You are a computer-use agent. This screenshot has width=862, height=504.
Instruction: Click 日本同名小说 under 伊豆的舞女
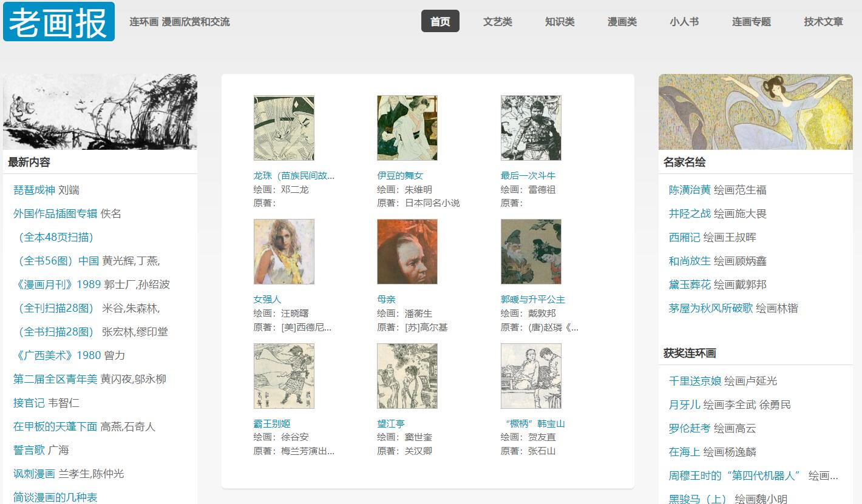click(x=432, y=203)
